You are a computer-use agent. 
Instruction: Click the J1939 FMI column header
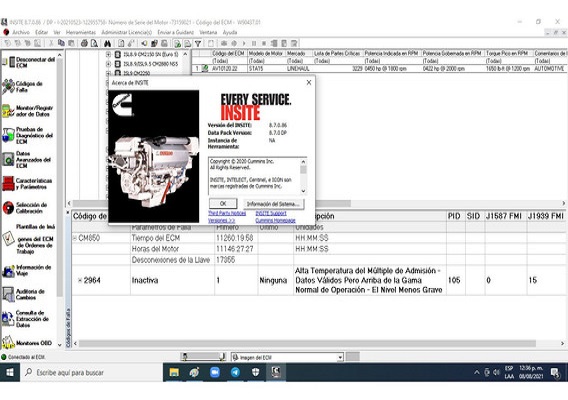pos(546,216)
